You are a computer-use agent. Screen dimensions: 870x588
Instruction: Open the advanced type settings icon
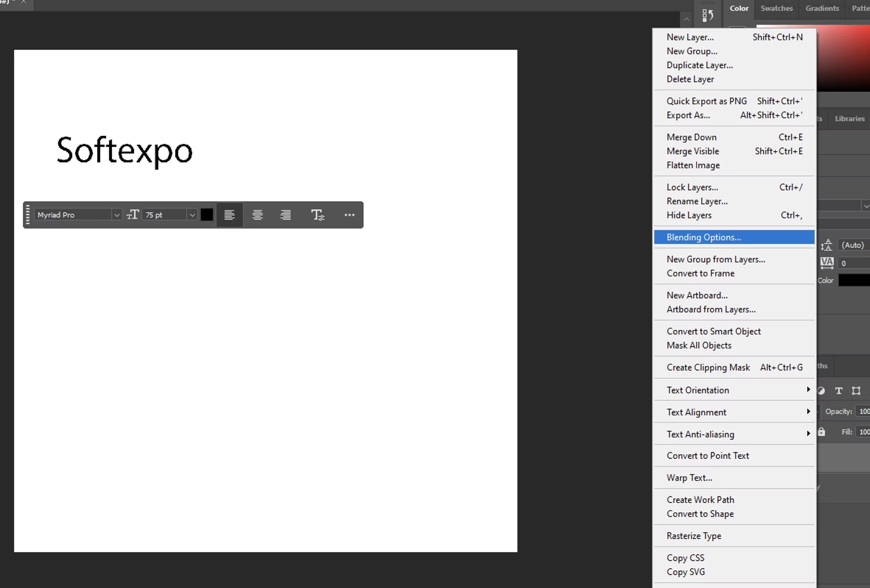coord(318,215)
